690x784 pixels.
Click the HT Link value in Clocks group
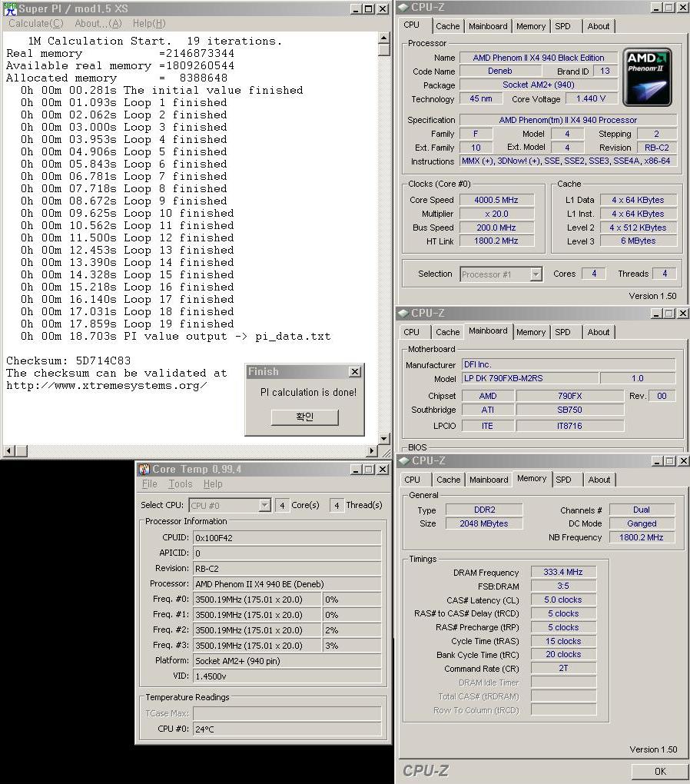pyautogui.click(x=496, y=241)
